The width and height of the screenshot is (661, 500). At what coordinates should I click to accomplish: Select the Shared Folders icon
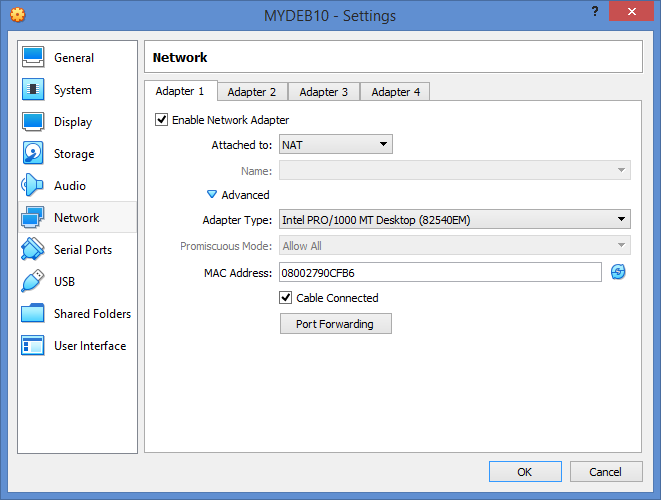pos(33,313)
